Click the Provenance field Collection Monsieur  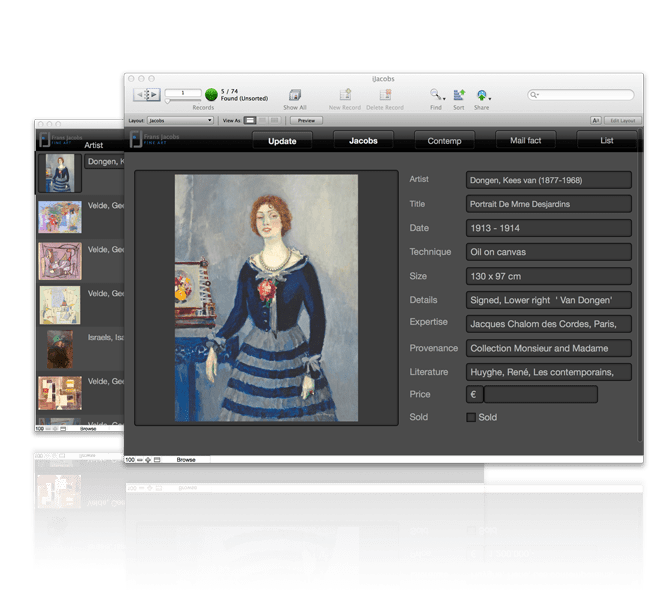[548, 348]
